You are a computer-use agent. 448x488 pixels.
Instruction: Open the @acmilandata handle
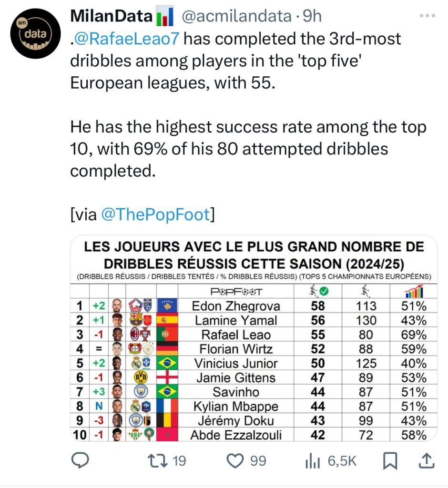[x=237, y=16]
